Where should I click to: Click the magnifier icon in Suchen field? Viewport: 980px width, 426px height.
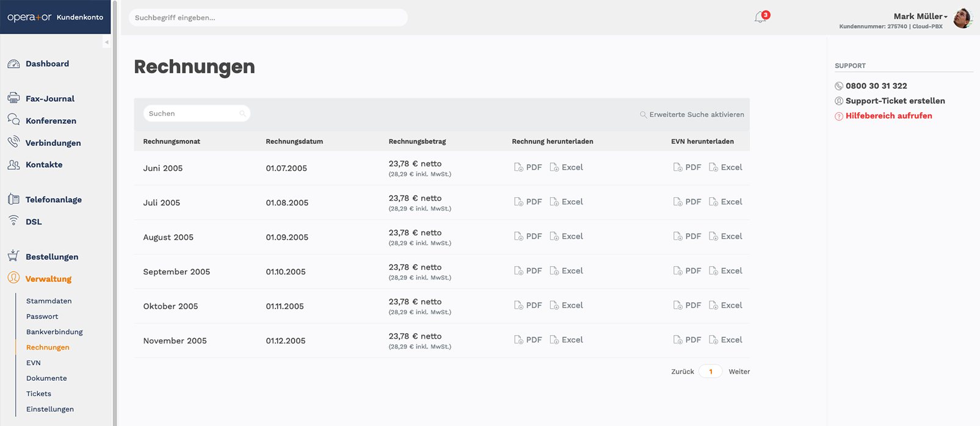242,114
